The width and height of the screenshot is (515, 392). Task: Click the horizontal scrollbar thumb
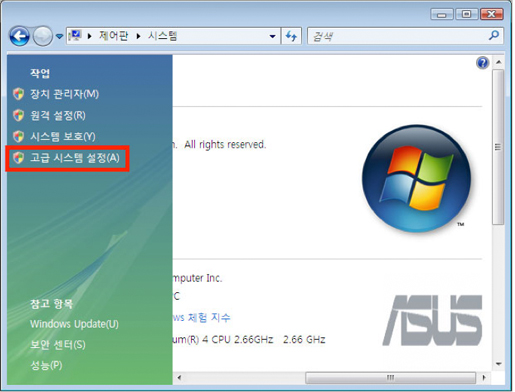coord(390,378)
